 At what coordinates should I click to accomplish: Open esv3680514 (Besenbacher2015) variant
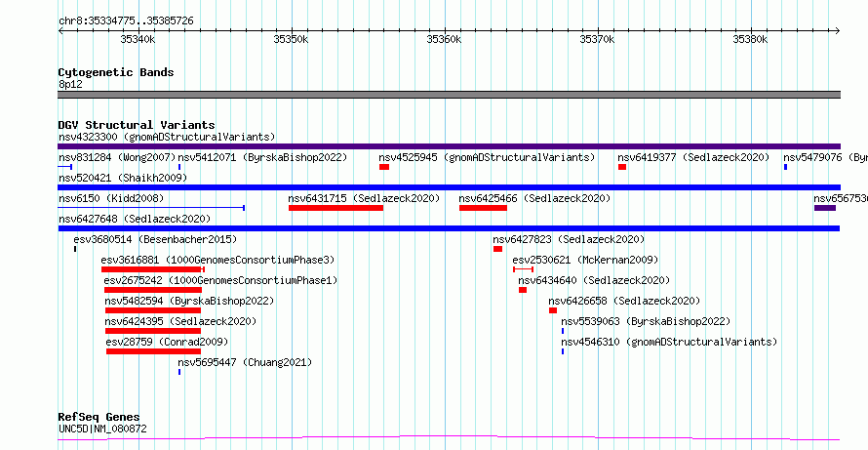[x=155, y=239]
